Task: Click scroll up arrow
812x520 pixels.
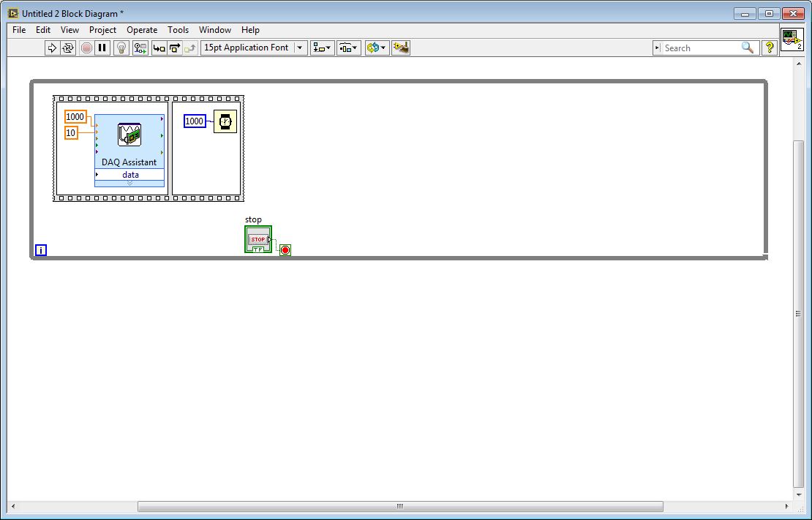Action: [798, 64]
